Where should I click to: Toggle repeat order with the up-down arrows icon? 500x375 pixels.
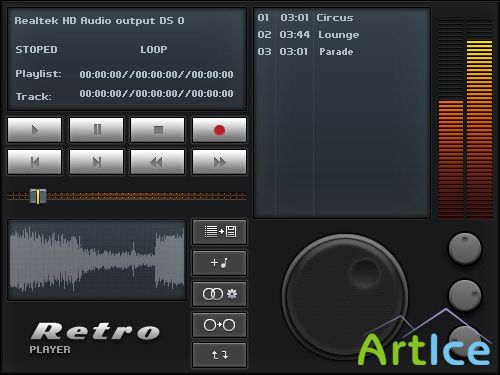pyautogui.click(x=220, y=355)
